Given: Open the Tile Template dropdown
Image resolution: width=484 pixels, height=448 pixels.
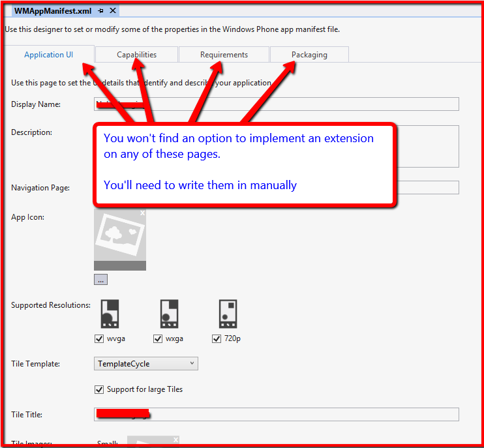Looking at the screenshot, I should point(146,364).
